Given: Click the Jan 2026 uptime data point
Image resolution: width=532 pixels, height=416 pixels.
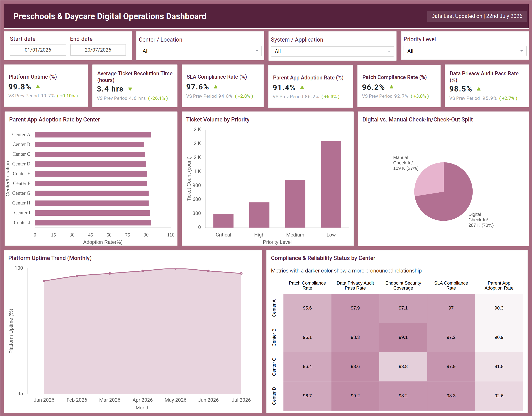Looking at the screenshot, I should [44, 281].
